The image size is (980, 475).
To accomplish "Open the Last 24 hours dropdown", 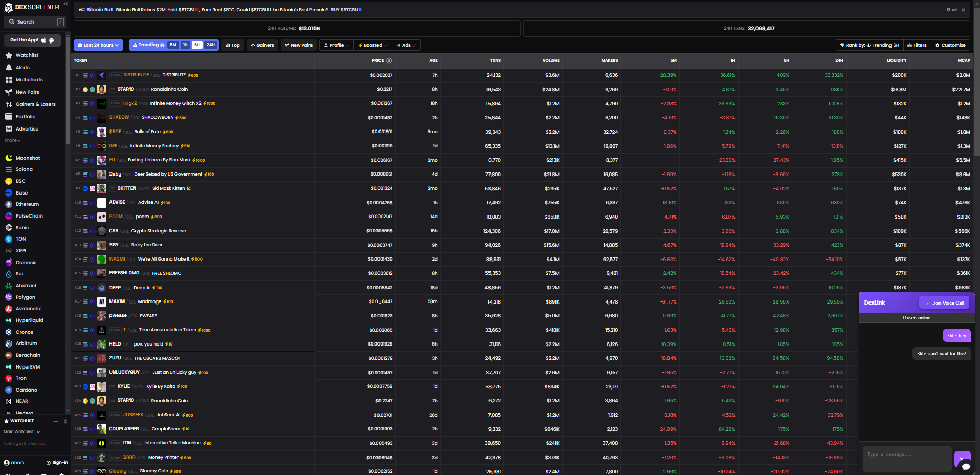I will click(98, 45).
